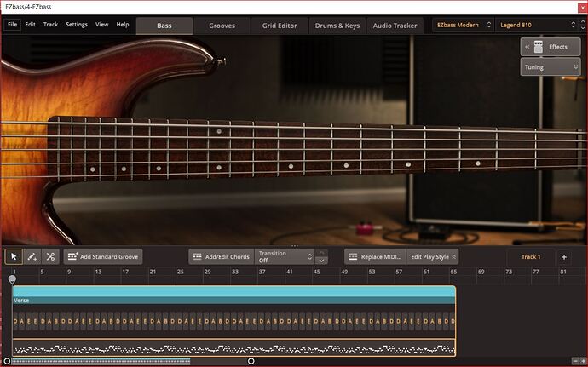Expand the Edit Play Style panel
Screen dimensions: 588x367
[432, 257]
